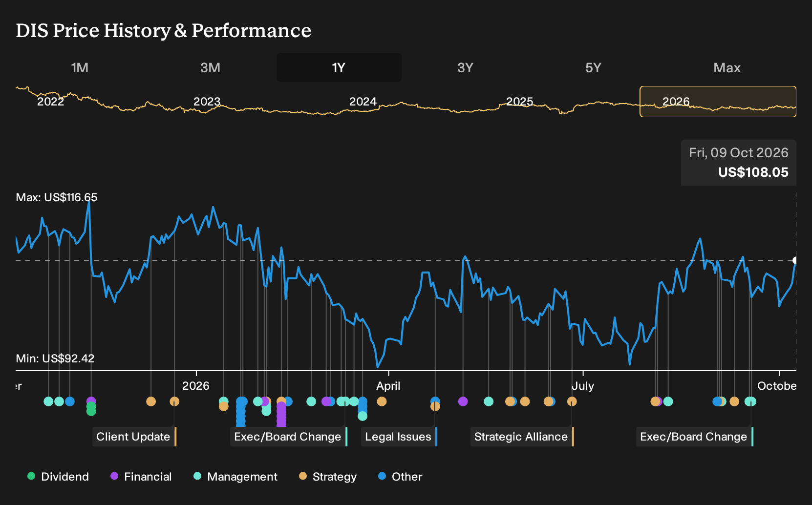Click the purple Financial event dot near May
The image size is (812, 505).
click(x=463, y=401)
